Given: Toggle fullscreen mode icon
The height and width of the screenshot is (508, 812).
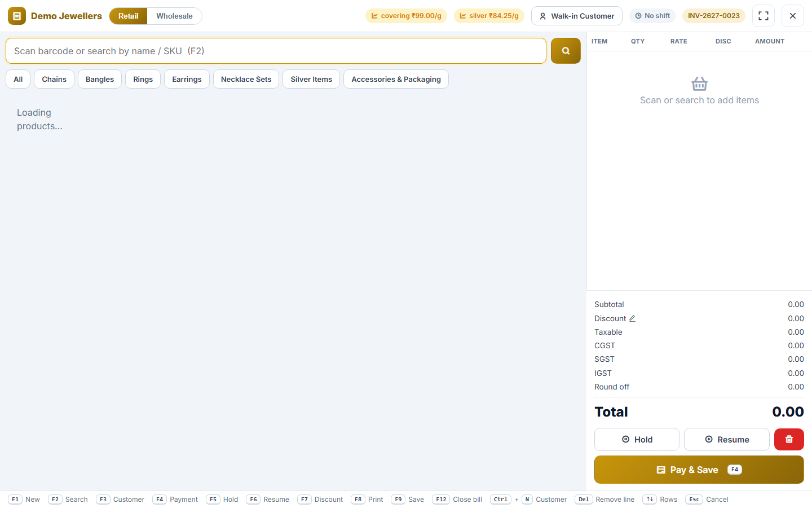Looking at the screenshot, I should pos(764,16).
